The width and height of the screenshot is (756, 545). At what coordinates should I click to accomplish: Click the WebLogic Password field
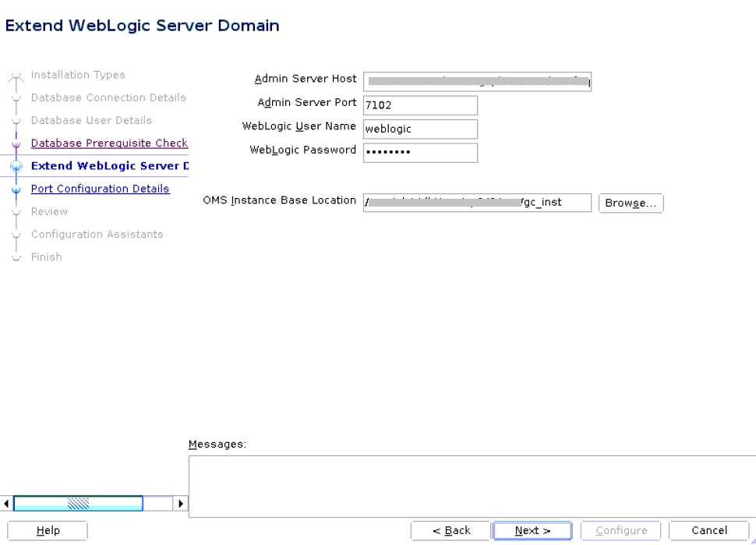click(420, 153)
